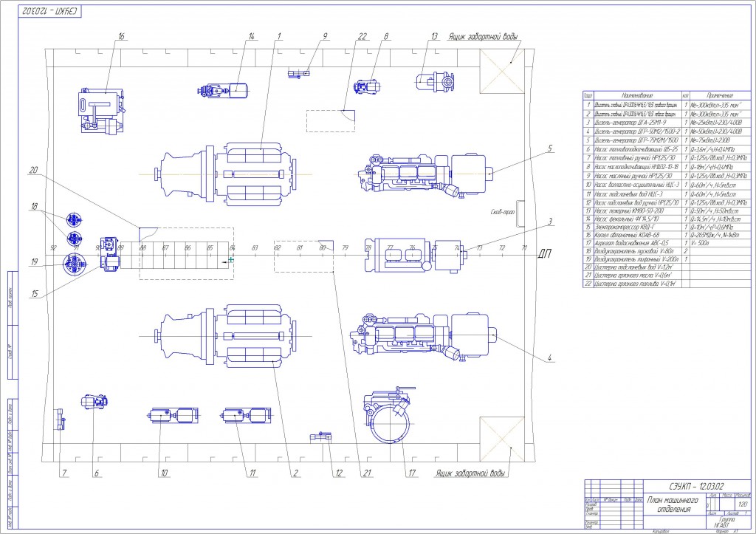Click the centerline label "ДП"
756x534 pixels.
544,254
